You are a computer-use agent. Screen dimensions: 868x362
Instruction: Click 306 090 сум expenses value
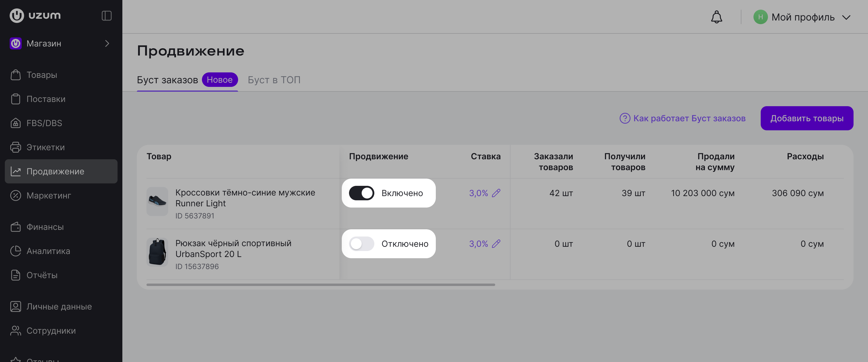pyautogui.click(x=797, y=193)
